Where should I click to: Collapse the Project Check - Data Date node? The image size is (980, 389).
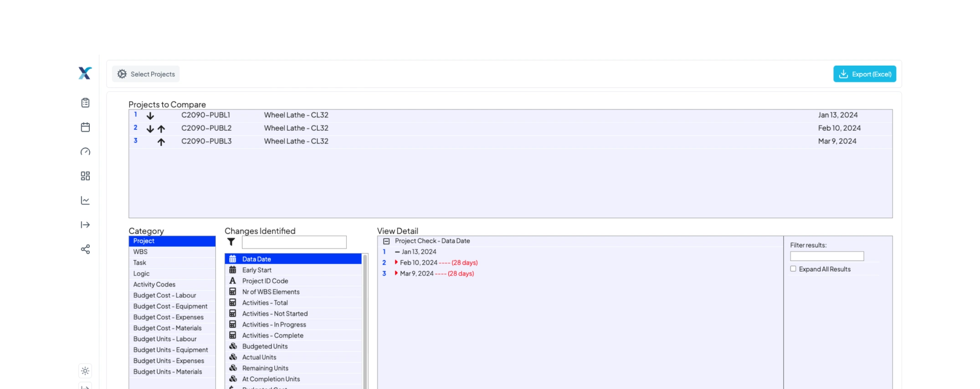[x=386, y=241]
